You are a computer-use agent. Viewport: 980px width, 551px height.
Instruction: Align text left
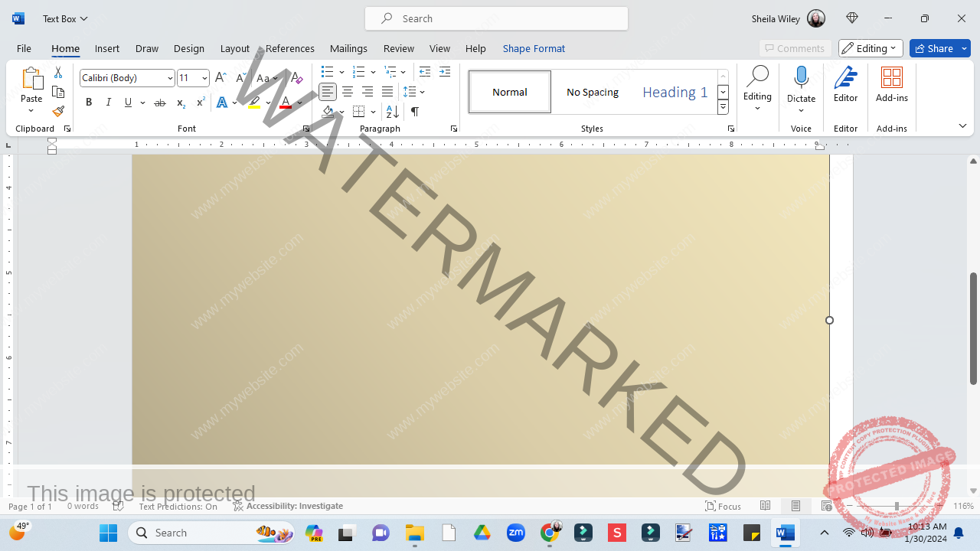pos(328,92)
